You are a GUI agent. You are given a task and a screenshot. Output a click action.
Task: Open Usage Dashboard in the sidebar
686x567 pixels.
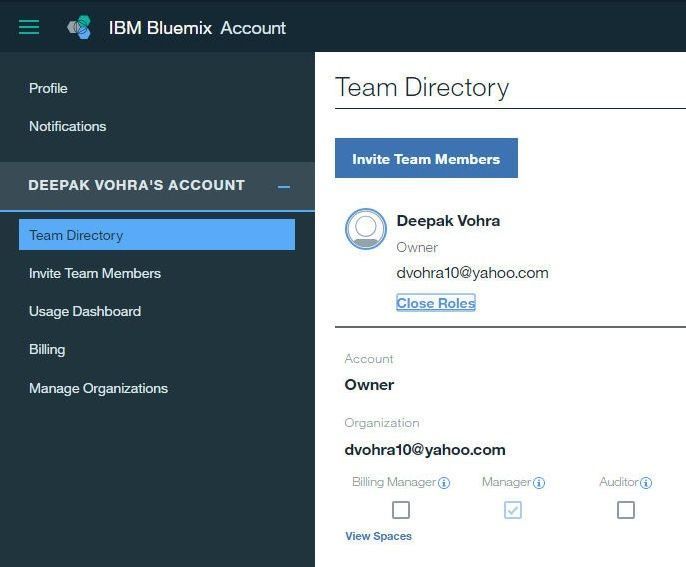pyautogui.click(x=85, y=312)
